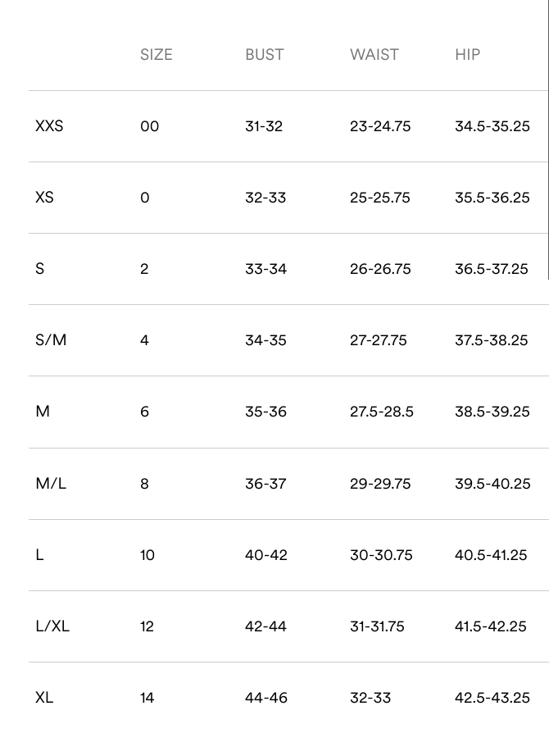Click hip measurement 36.5-37.25
Viewport: 549px width, 756px height.
click(x=492, y=269)
